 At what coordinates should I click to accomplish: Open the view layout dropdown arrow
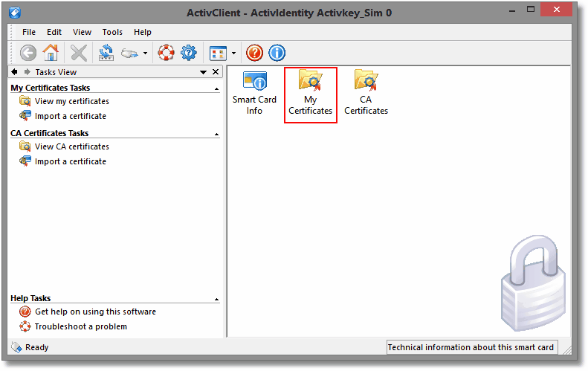(x=233, y=54)
